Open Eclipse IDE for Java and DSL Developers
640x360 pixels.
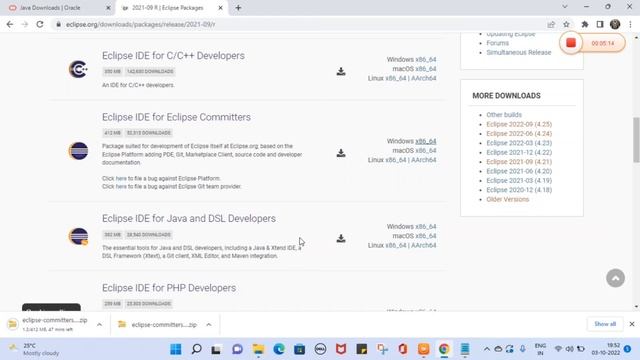point(189,218)
